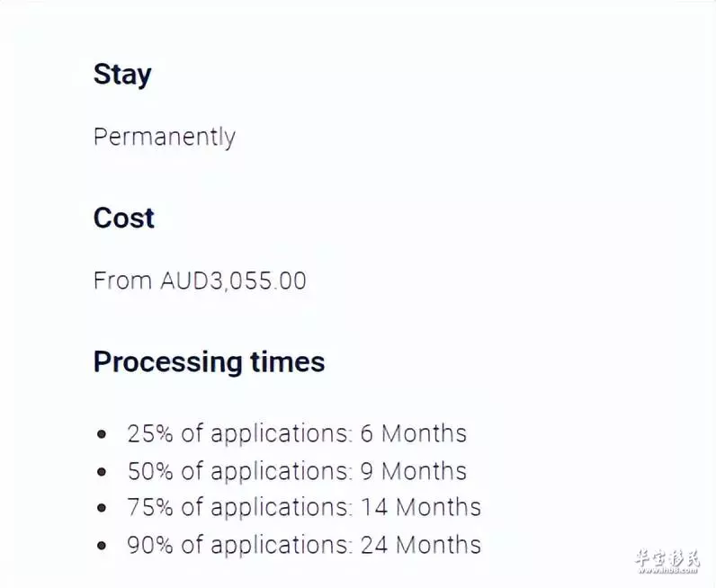Click the bullet before 75% of applications
The width and height of the screenshot is (716, 588).
click(x=102, y=508)
